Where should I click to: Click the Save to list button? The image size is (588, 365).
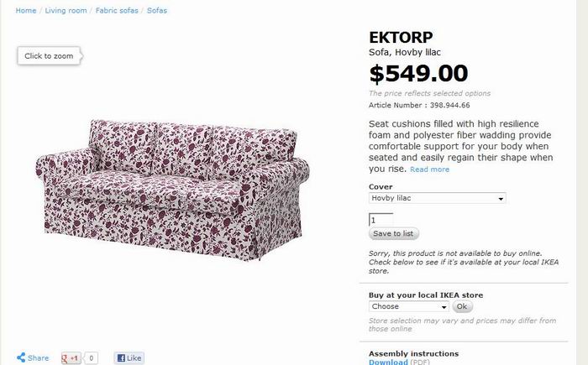(393, 233)
